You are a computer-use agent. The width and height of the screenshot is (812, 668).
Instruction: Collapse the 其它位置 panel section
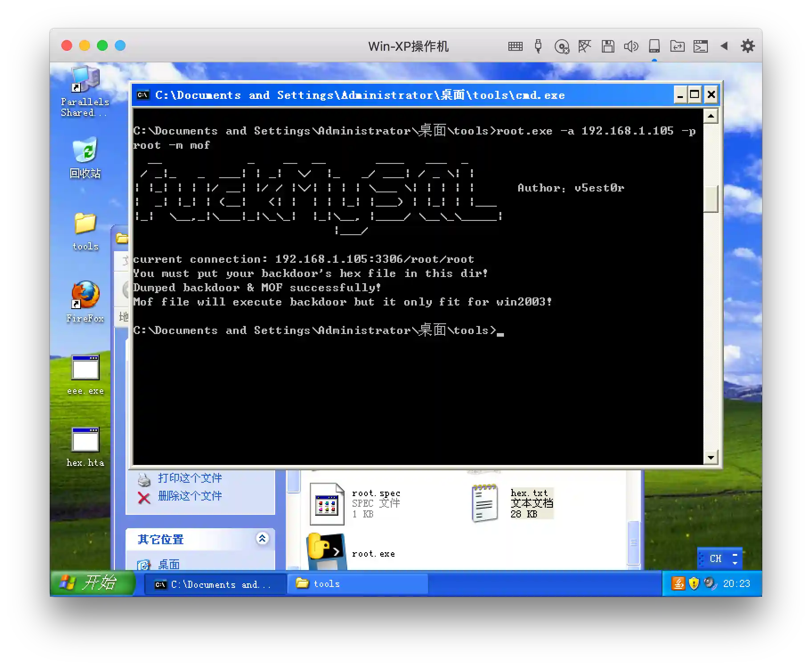click(262, 538)
